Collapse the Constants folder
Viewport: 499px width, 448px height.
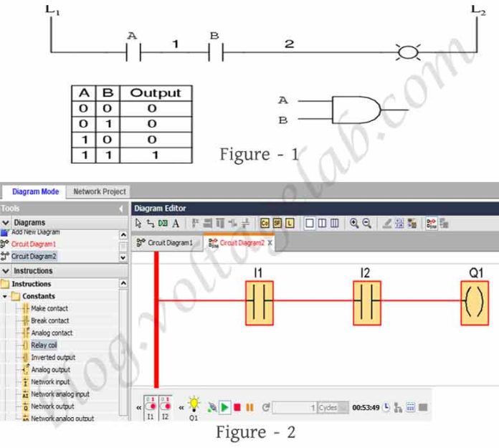point(5,296)
